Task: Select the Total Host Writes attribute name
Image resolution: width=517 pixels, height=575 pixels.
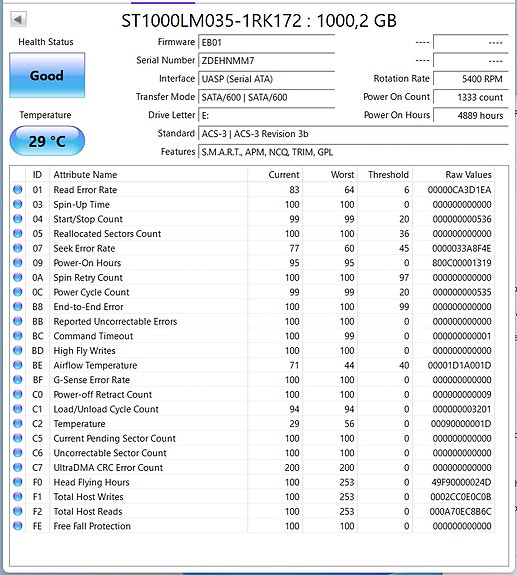Action: click(88, 497)
